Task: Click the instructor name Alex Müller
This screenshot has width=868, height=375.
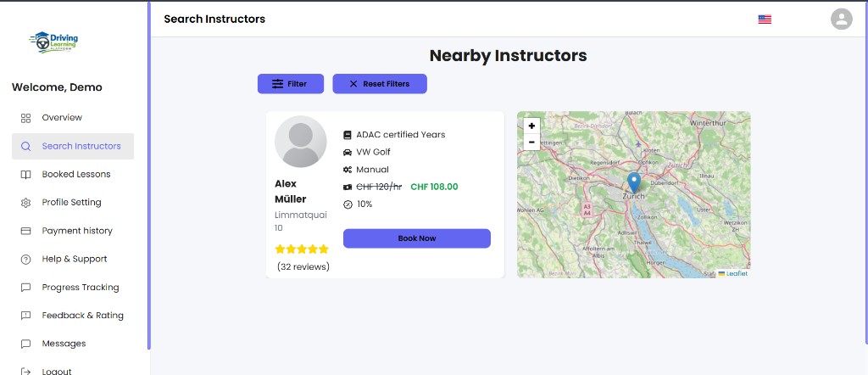Action: tap(291, 192)
